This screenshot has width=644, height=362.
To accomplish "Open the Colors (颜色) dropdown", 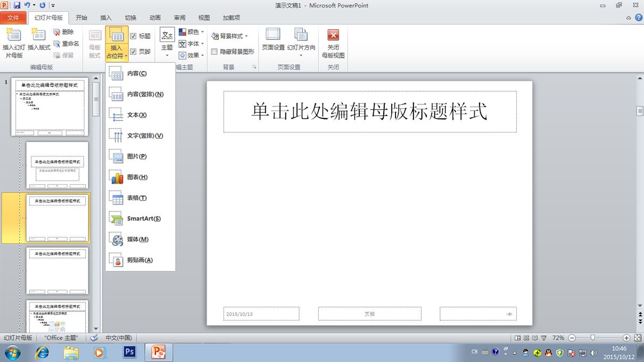I will (191, 32).
